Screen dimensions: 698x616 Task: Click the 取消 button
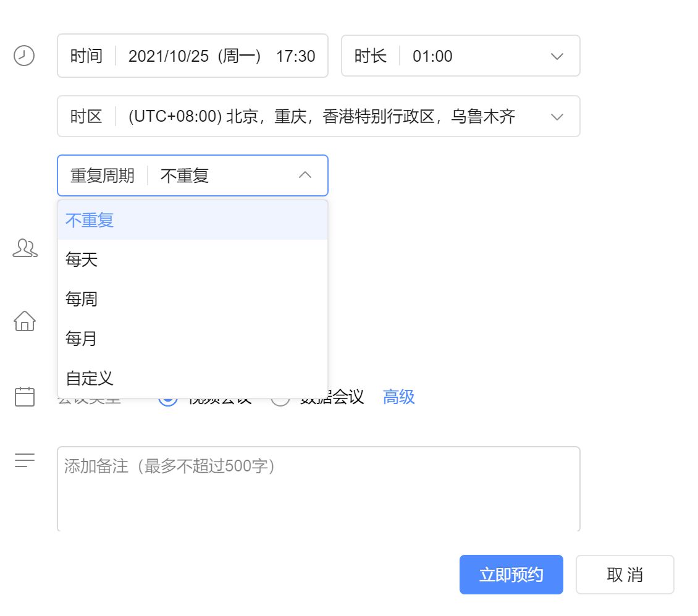coord(624,575)
